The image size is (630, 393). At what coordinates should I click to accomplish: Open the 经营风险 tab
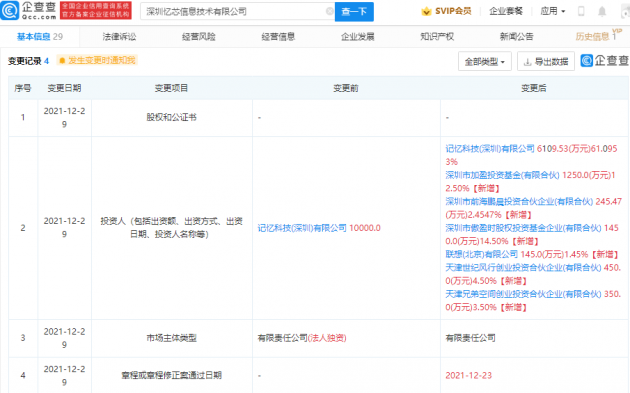(x=198, y=37)
